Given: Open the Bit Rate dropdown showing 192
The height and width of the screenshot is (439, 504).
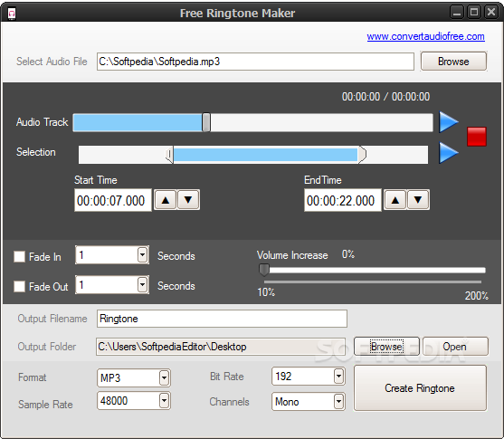Looking at the screenshot, I should pos(338,377).
